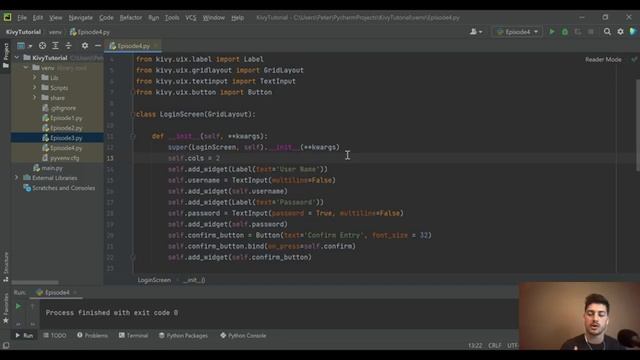
Task: Open the Edit menu
Action: [38, 18]
